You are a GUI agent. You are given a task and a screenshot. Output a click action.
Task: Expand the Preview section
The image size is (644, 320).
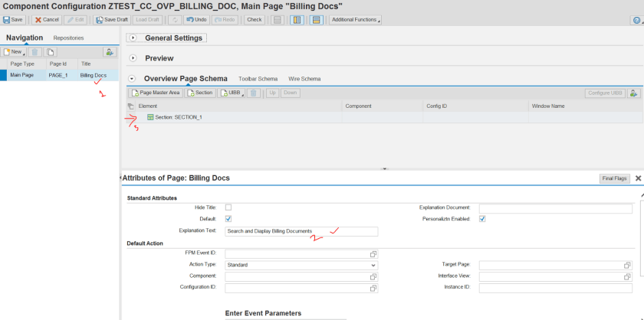pyautogui.click(x=133, y=58)
